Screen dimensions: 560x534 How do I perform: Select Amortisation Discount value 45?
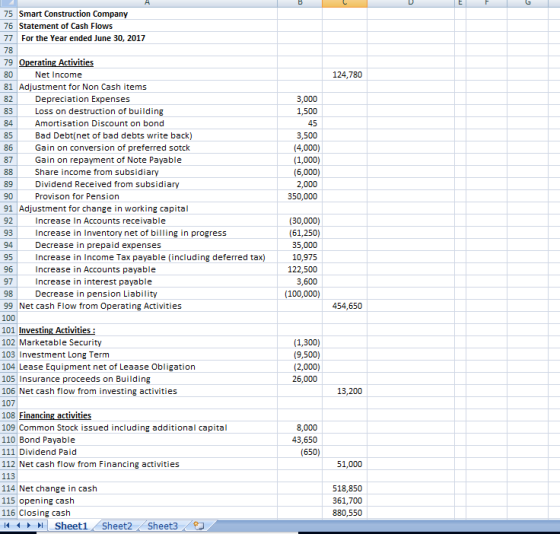point(300,123)
